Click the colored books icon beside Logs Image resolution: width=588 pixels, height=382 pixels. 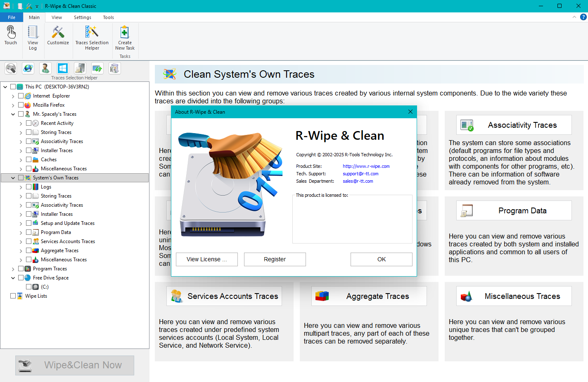point(36,187)
